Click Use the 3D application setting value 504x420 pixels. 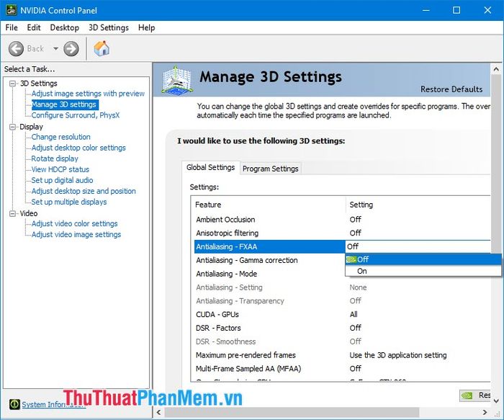tap(398, 355)
